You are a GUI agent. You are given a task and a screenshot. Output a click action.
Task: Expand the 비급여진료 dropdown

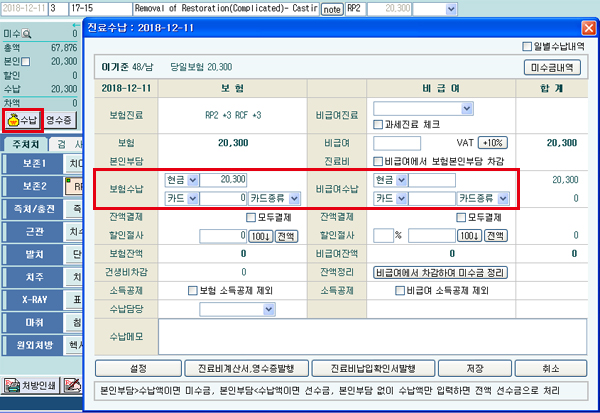click(467, 108)
